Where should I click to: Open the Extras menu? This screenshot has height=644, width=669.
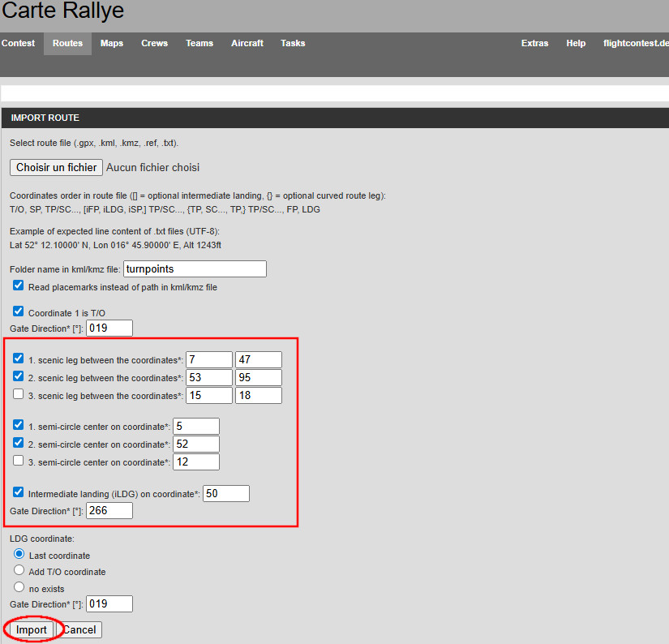point(534,43)
